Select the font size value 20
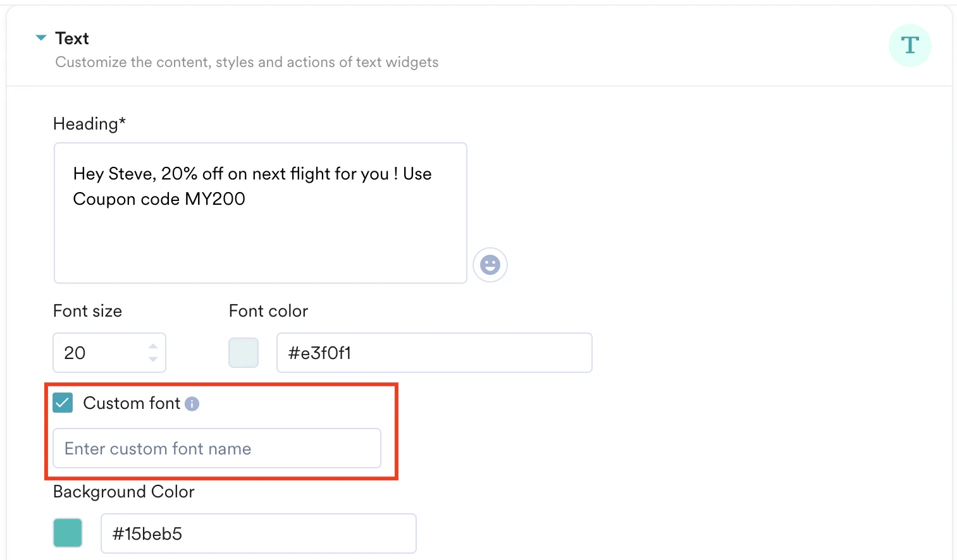The image size is (957, 560). click(101, 353)
